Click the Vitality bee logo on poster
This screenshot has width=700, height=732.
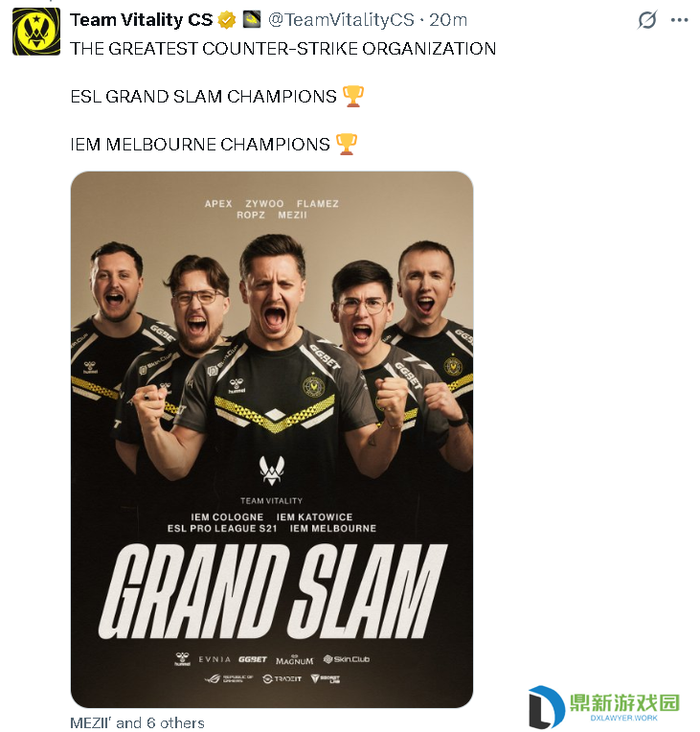pos(272,470)
